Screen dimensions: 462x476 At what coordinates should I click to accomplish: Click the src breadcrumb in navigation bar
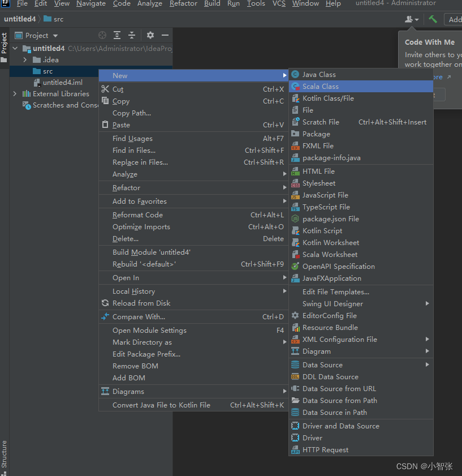[54, 19]
